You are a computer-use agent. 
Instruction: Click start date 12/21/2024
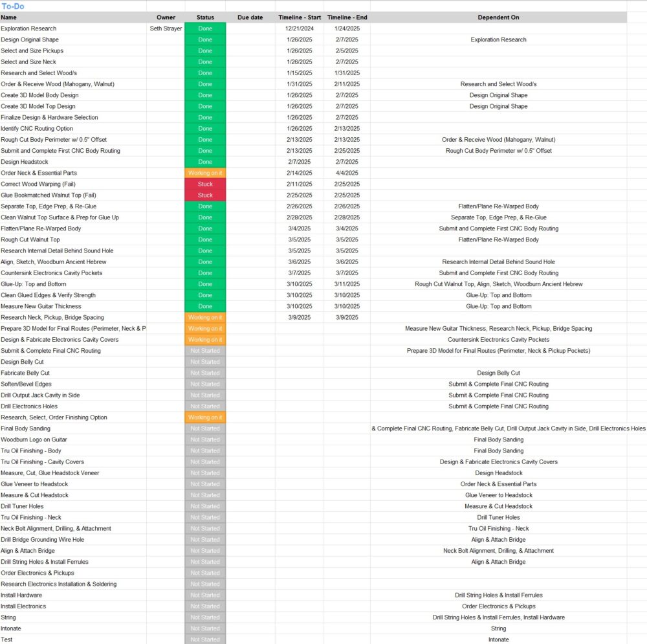[x=299, y=28]
